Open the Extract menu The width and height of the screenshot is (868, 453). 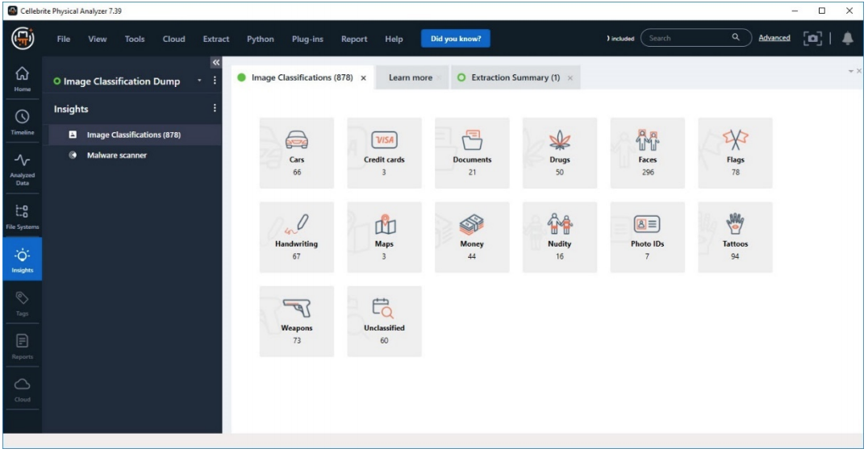click(216, 39)
